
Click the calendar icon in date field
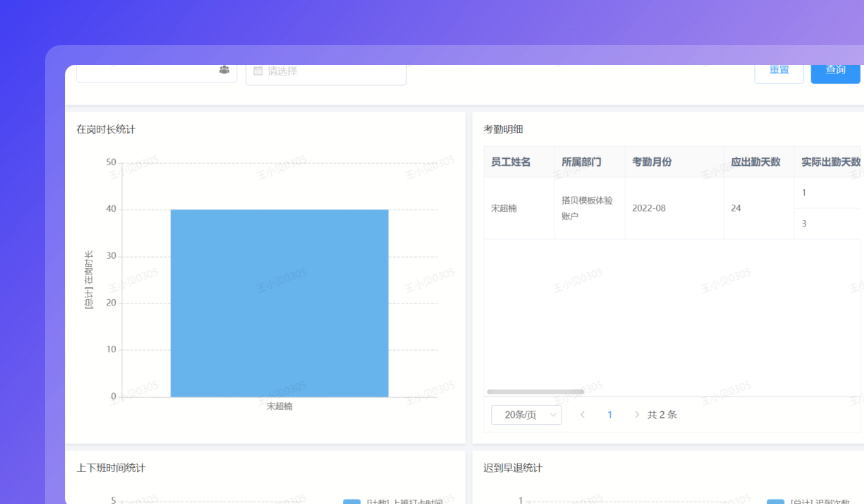pos(257,71)
